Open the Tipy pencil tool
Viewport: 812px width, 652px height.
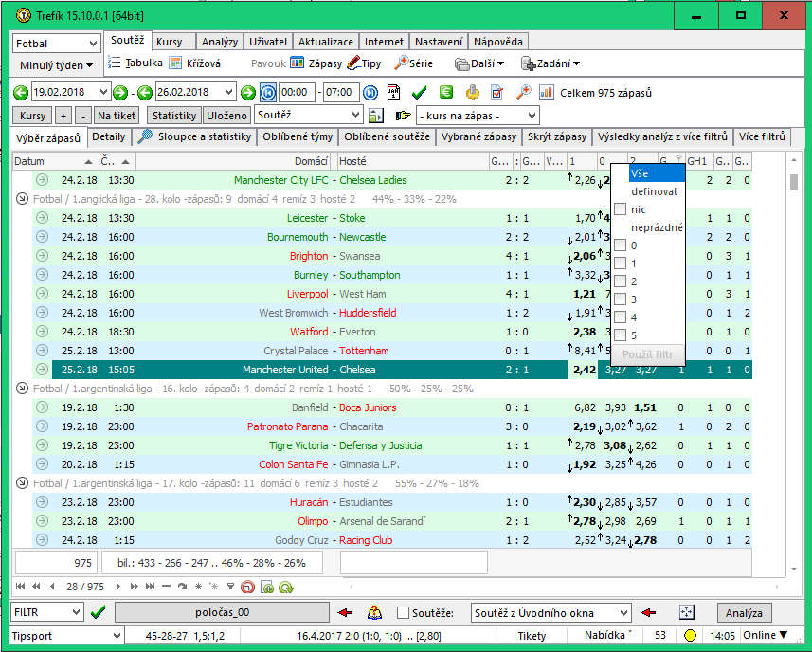tap(364, 63)
